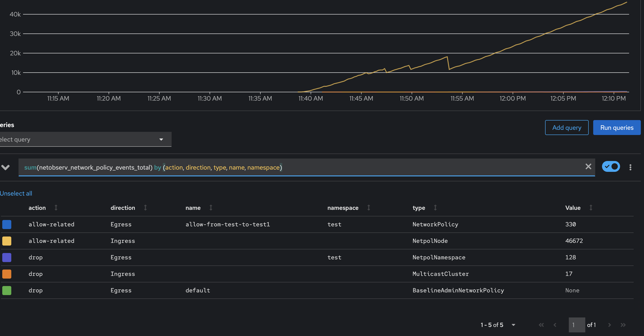Toggle the green BaselineAdminNetworkPolicy series swatch
The image size is (644, 336).
click(7, 290)
